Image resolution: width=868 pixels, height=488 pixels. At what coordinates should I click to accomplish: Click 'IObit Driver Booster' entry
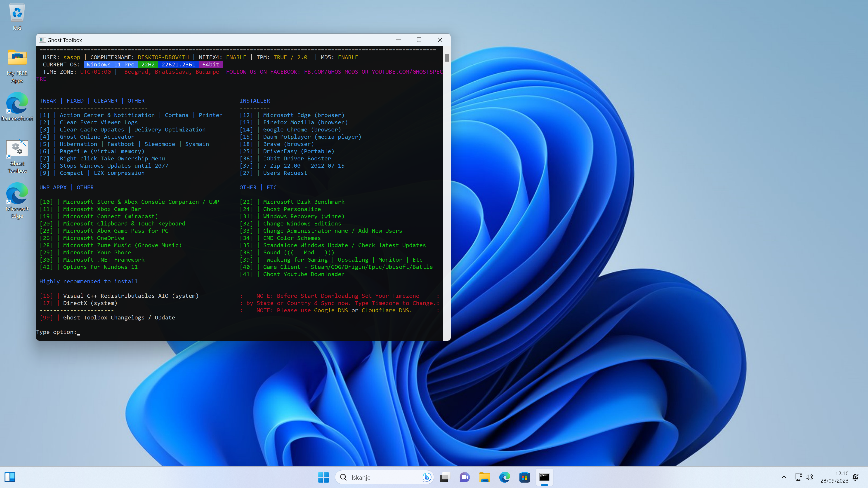pos(297,159)
